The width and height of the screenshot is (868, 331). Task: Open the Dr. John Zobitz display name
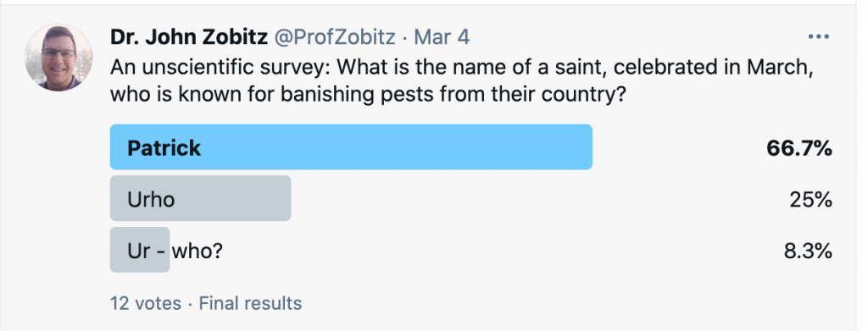[189, 37]
